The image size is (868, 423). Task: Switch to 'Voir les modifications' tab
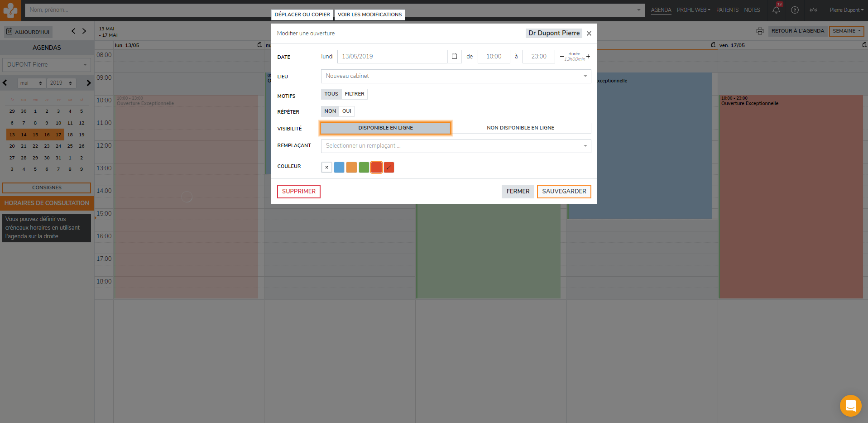[369, 14]
